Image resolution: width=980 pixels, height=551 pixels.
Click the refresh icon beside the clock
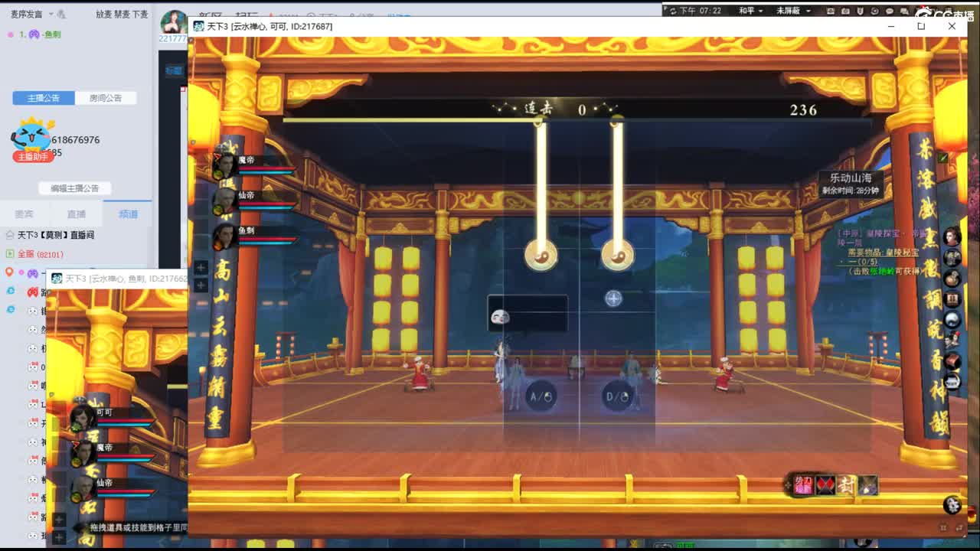point(673,11)
